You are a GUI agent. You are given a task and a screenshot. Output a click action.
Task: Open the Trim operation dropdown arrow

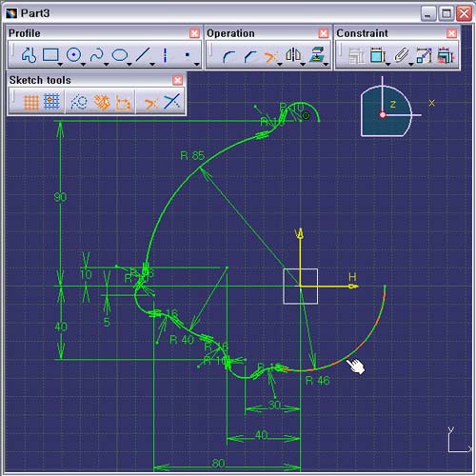click(280, 65)
